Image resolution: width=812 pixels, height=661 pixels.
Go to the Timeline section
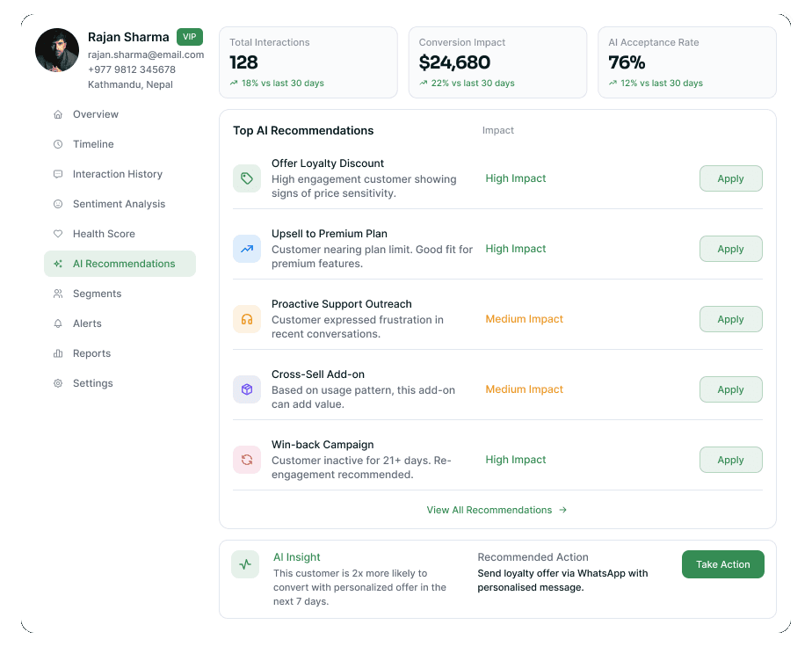tap(120, 144)
